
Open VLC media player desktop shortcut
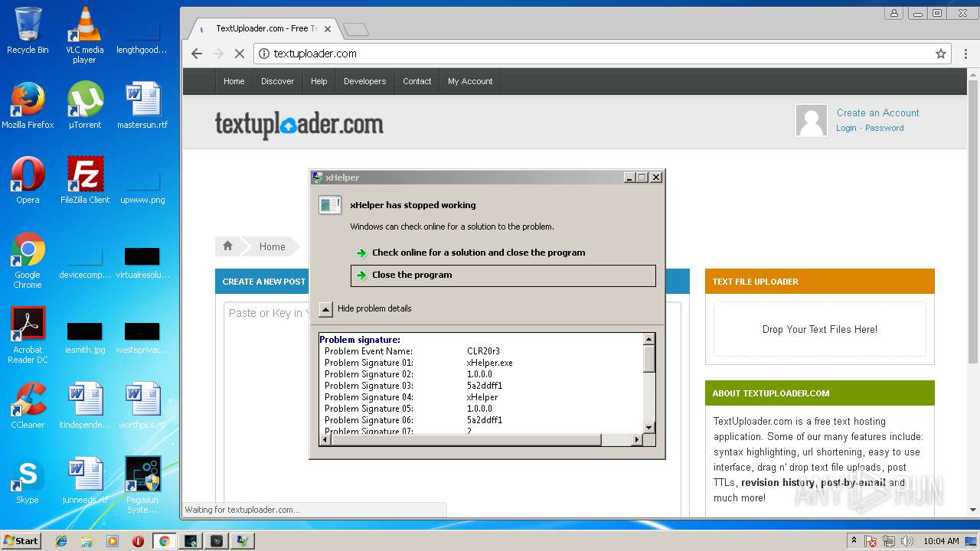[x=84, y=34]
